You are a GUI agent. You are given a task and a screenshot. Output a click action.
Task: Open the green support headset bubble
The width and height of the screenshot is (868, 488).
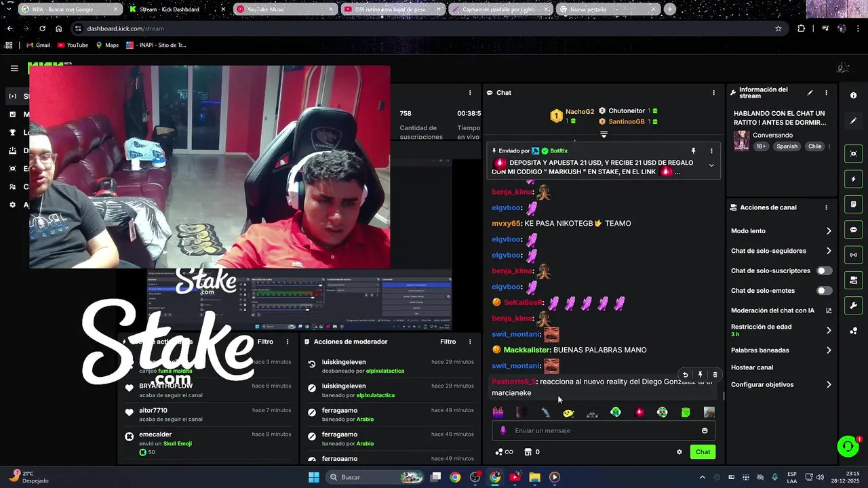click(x=848, y=446)
